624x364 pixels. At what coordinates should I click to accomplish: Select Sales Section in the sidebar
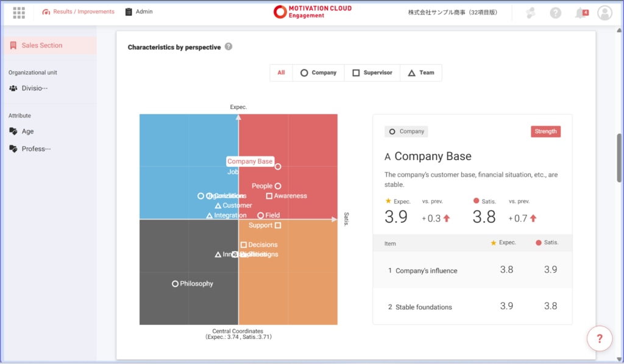coord(41,46)
